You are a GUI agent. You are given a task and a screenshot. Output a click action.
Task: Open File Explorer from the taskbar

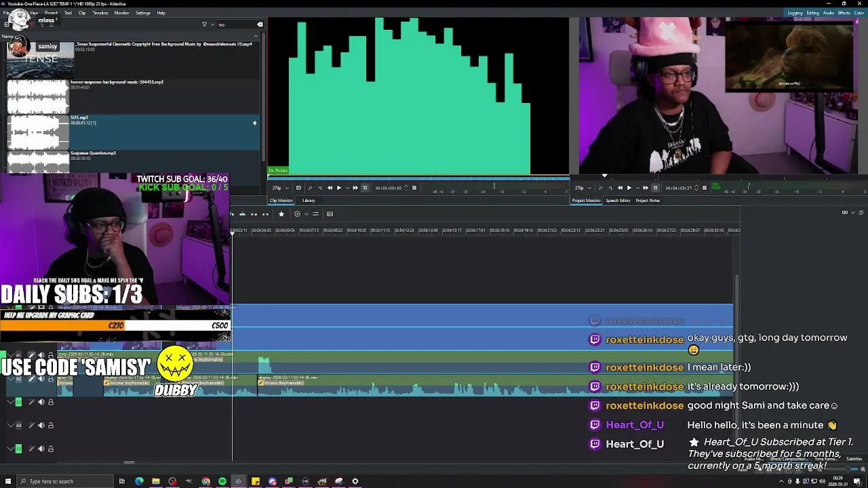click(155, 481)
